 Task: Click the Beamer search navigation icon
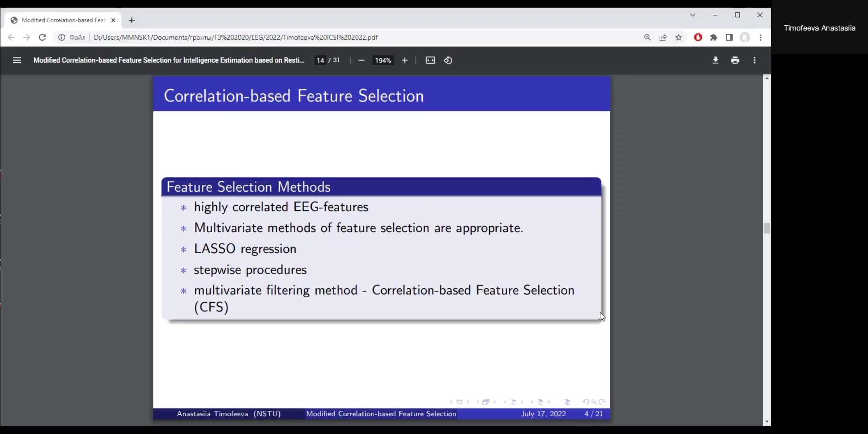(594, 402)
